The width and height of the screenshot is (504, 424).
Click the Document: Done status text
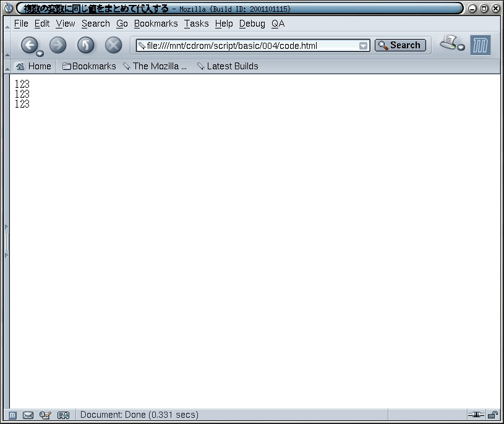point(139,415)
